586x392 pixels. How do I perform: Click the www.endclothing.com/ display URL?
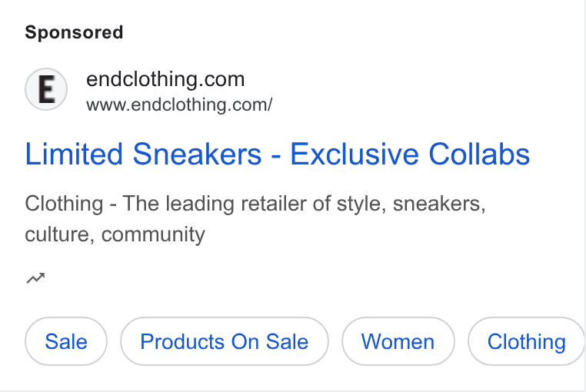point(179,105)
